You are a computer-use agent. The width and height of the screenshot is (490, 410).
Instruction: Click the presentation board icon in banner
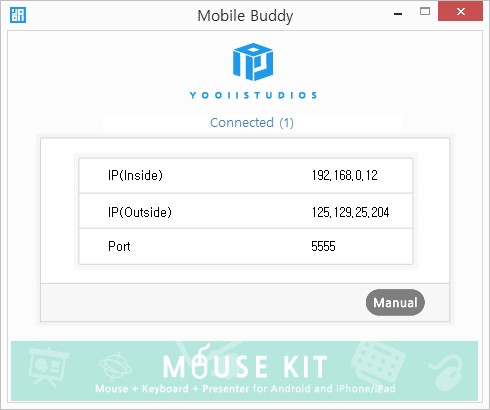pos(48,367)
